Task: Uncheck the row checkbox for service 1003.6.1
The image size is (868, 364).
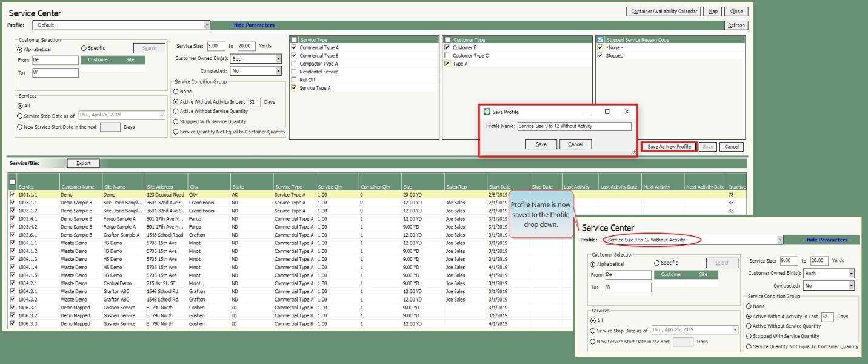Action: 13,235
